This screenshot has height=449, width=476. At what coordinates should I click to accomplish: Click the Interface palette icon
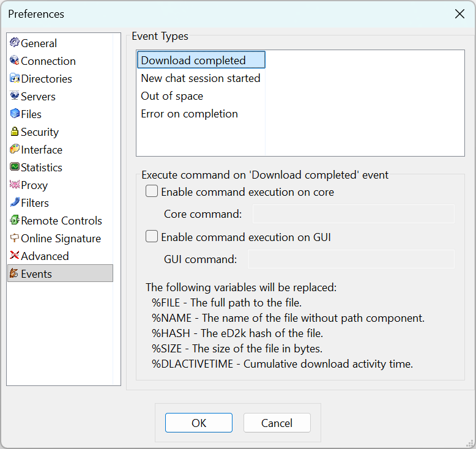[14, 149]
